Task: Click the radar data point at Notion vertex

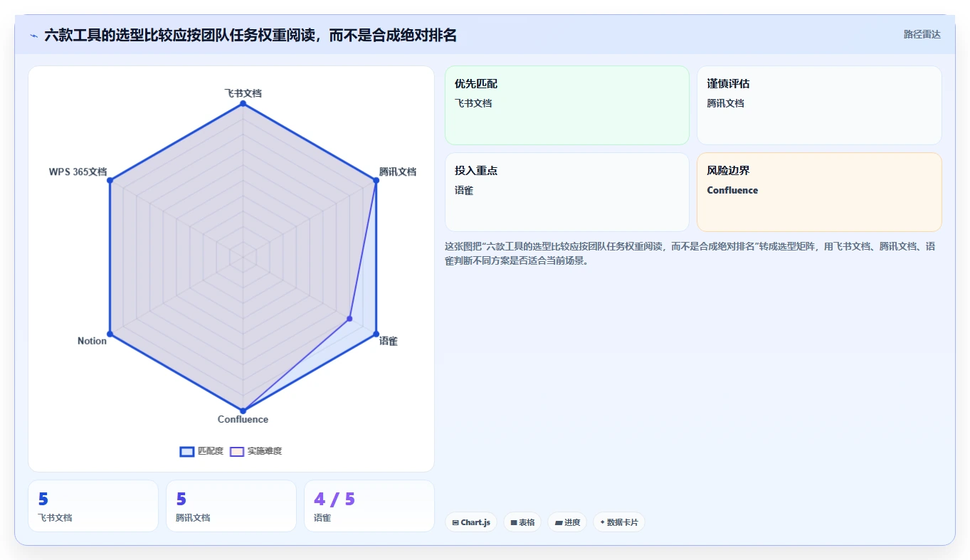Action: click(x=110, y=334)
